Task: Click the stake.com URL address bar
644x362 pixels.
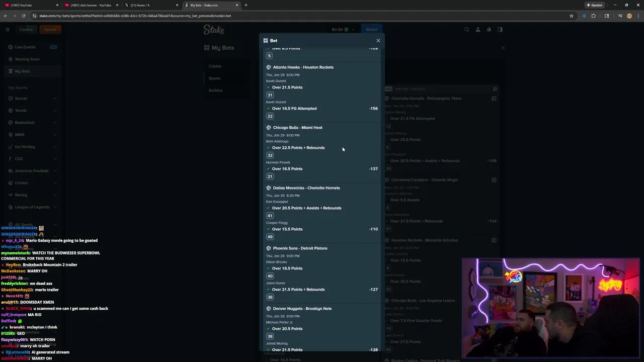Action: click(302, 16)
